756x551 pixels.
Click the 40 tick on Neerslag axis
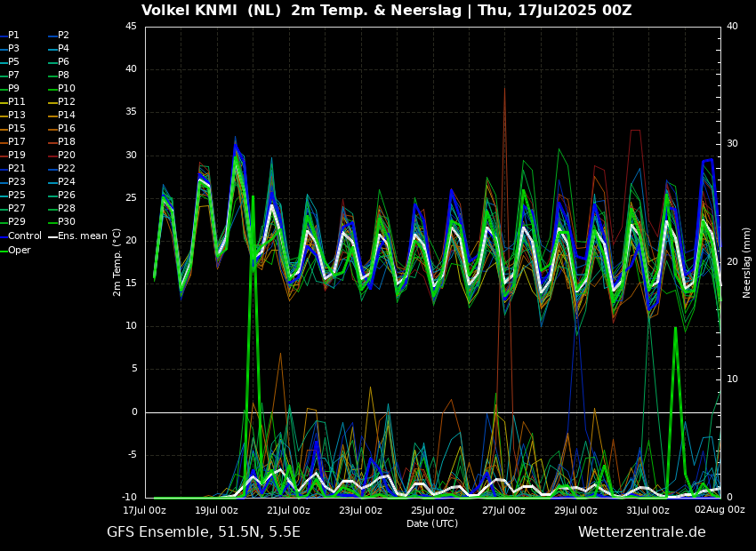pos(732,27)
